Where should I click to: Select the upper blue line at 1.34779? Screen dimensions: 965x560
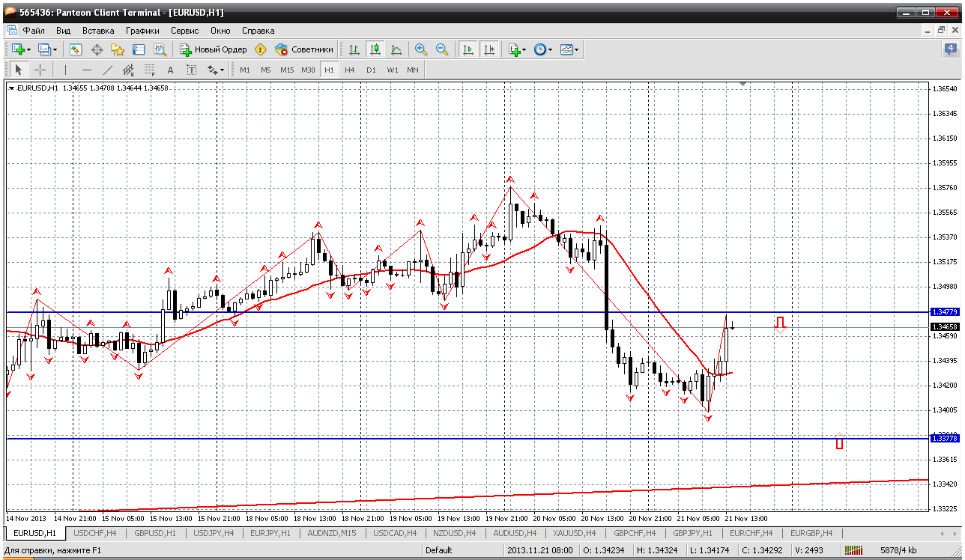point(467,311)
